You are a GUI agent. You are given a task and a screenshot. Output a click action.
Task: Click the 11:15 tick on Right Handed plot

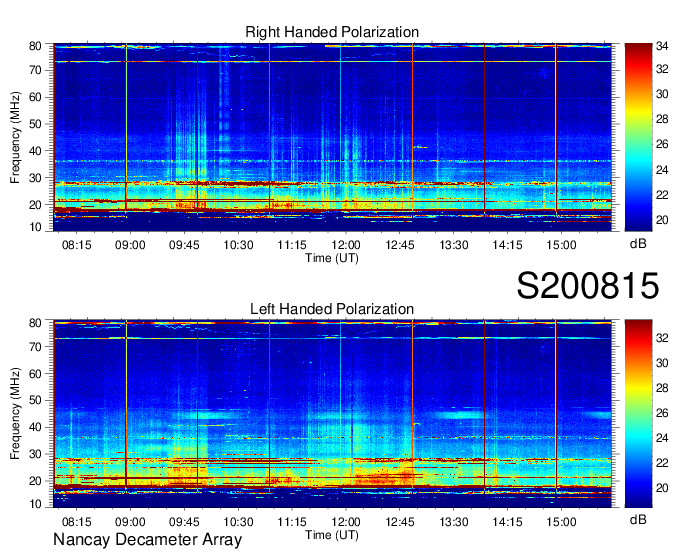coord(292,245)
